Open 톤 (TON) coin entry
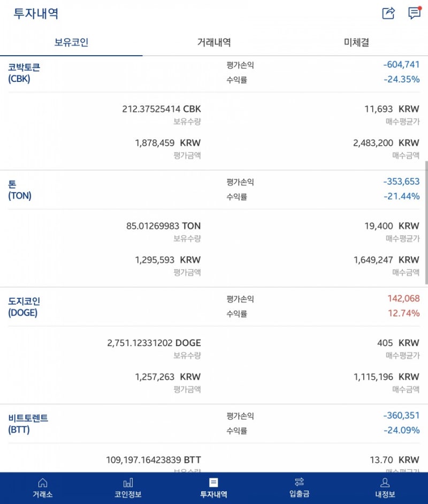The width and height of the screenshot is (428, 504). click(x=20, y=190)
